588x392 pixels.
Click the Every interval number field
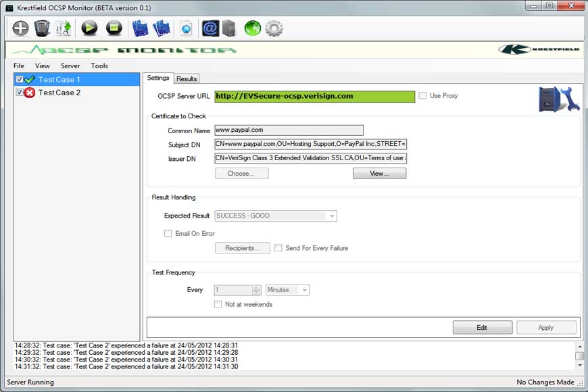[233, 290]
